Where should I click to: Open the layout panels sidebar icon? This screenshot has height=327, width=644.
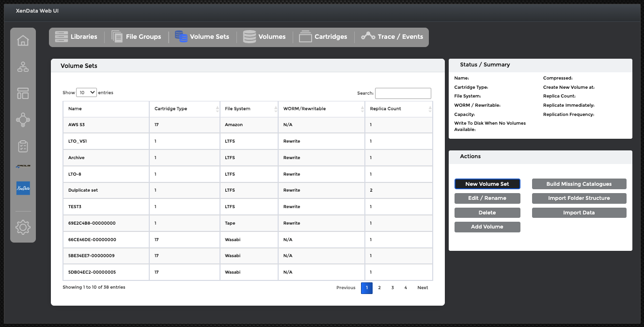(23, 94)
